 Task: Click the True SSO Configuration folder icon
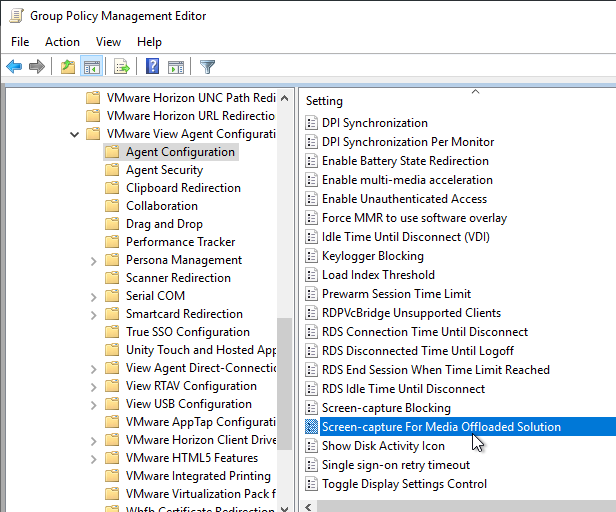tap(112, 332)
